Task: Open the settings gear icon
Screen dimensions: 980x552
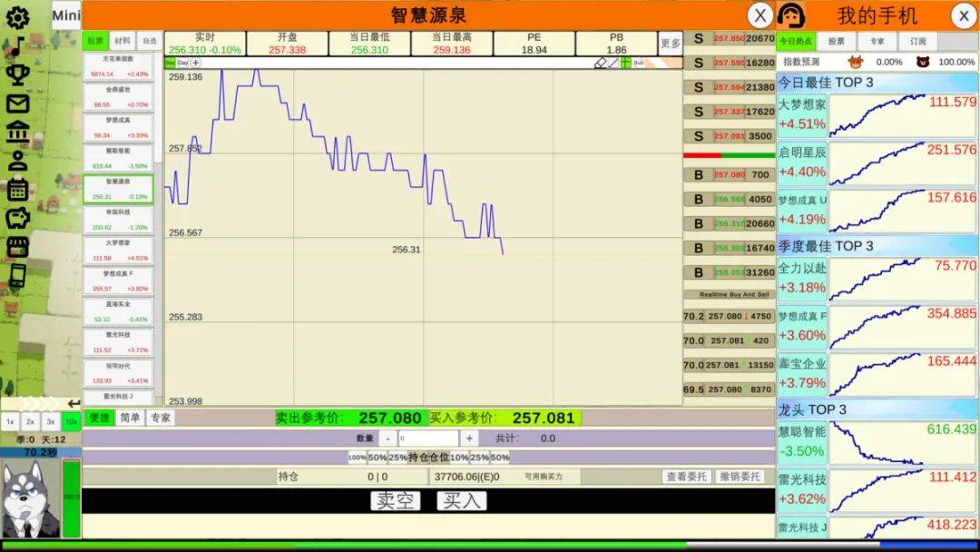Action: point(17,17)
